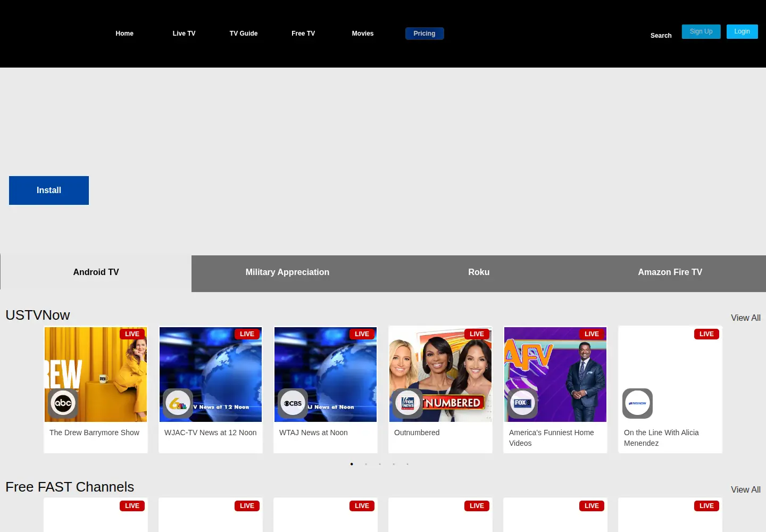This screenshot has height=532, width=766.
Task: Click the Fox News logo on Outnumbered card
Action: [x=407, y=403]
